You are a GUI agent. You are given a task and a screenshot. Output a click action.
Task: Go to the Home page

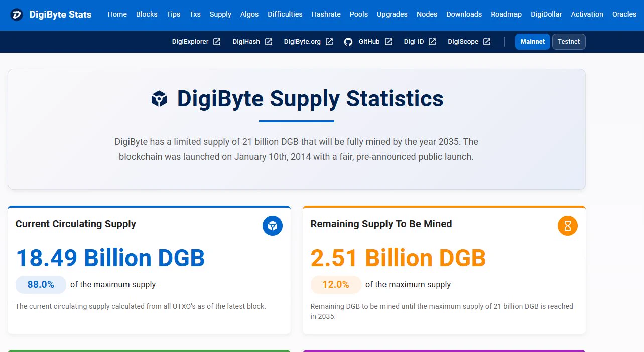tap(117, 15)
